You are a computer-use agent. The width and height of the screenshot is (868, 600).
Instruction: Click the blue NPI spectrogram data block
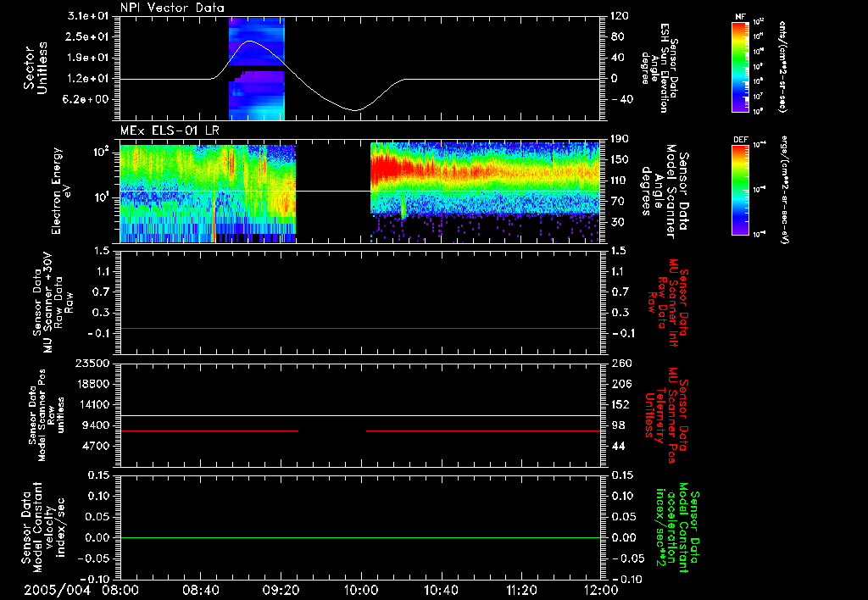pos(257,68)
